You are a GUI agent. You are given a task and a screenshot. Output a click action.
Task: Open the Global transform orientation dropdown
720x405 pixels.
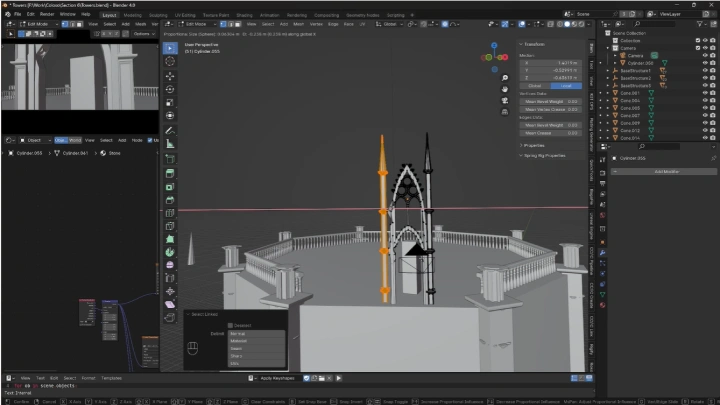pyautogui.click(x=389, y=24)
